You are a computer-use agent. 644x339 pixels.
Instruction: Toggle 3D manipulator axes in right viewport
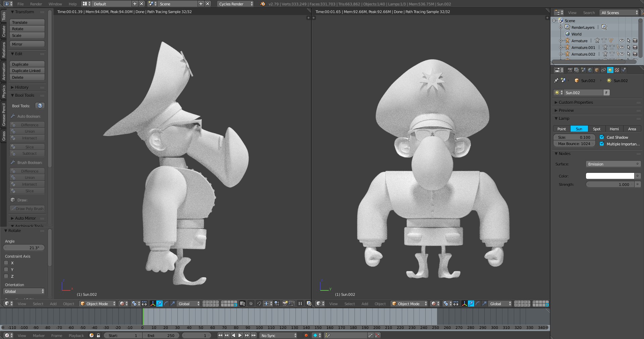tap(465, 303)
